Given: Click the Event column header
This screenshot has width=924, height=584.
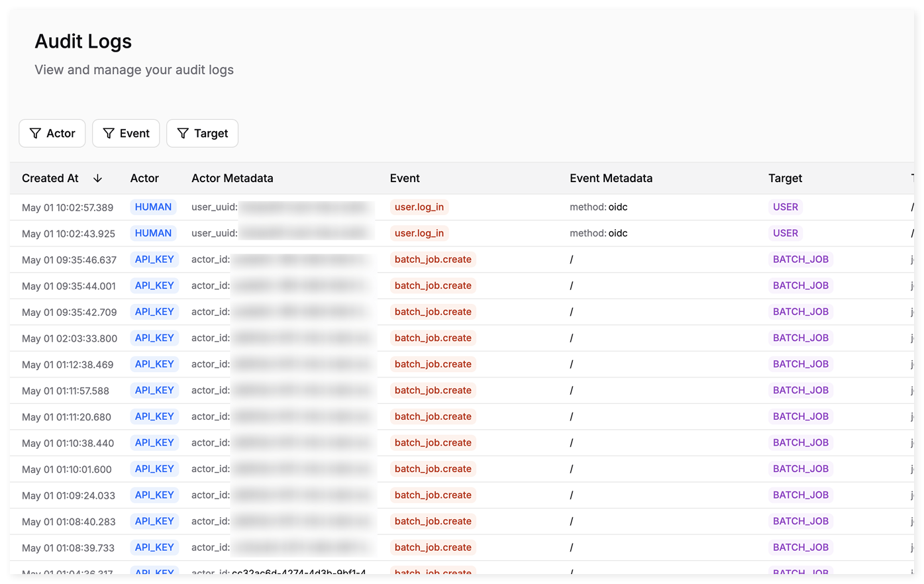Looking at the screenshot, I should (x=405, y=178).
